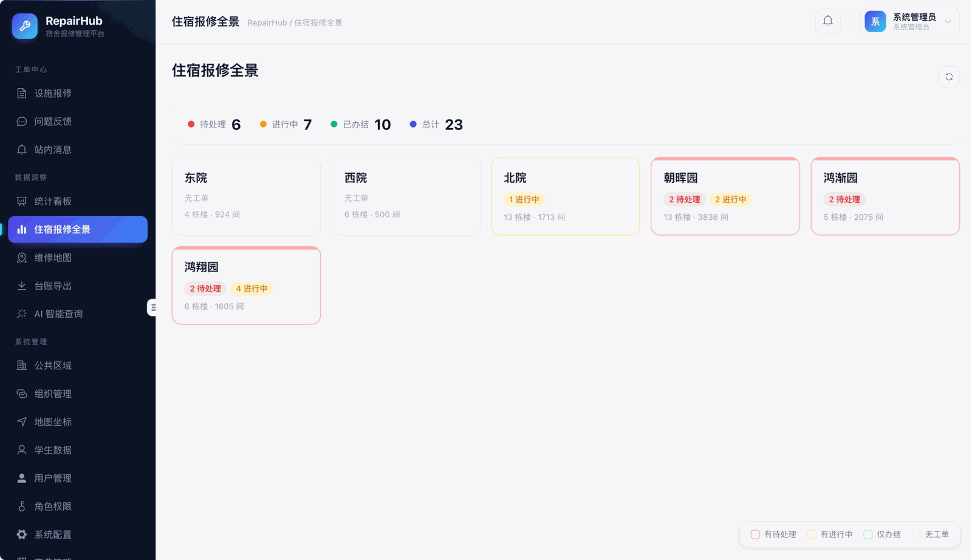
Task: Open 统计看板 in the sidebar
Action: point(78,201)
